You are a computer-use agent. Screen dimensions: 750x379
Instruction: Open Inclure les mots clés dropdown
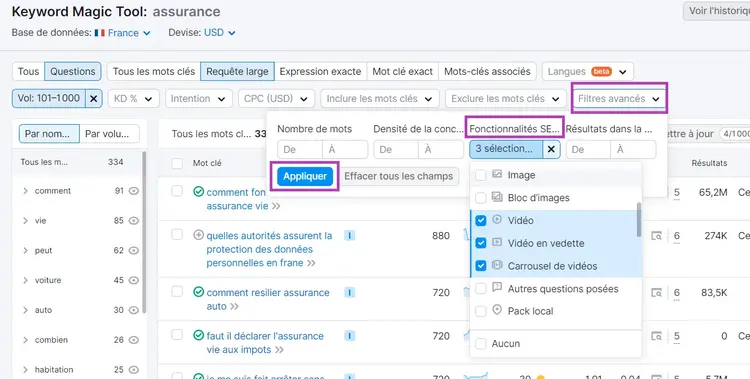click(380, 99)
